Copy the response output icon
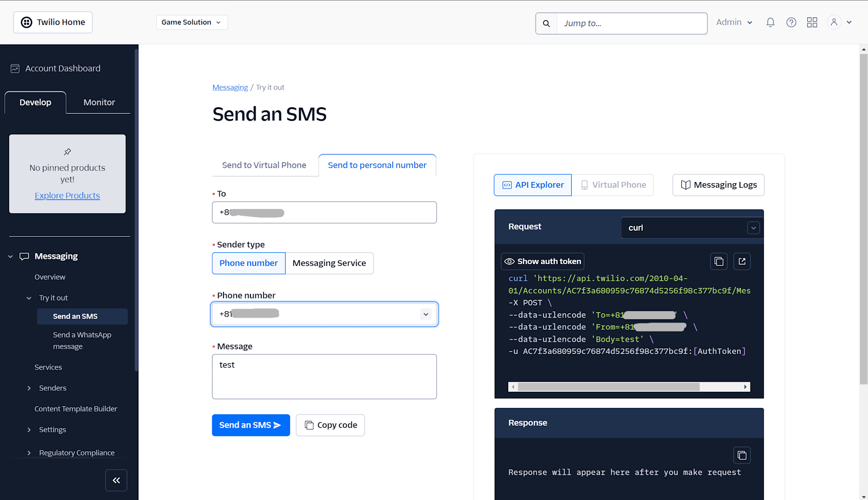Viewport: 868px width, 500px height. point(742,455)
